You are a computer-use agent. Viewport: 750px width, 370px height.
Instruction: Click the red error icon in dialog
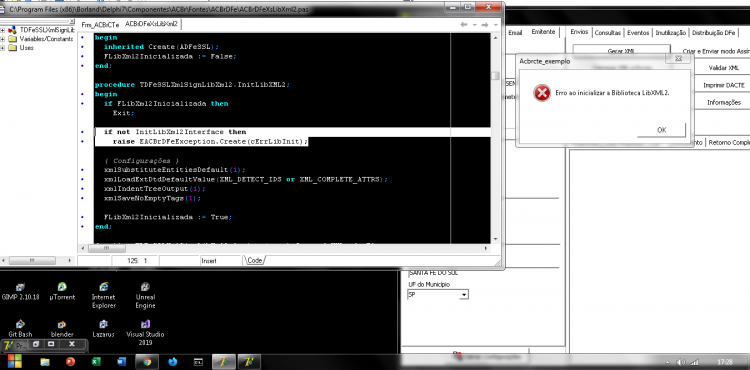point(541,93)
